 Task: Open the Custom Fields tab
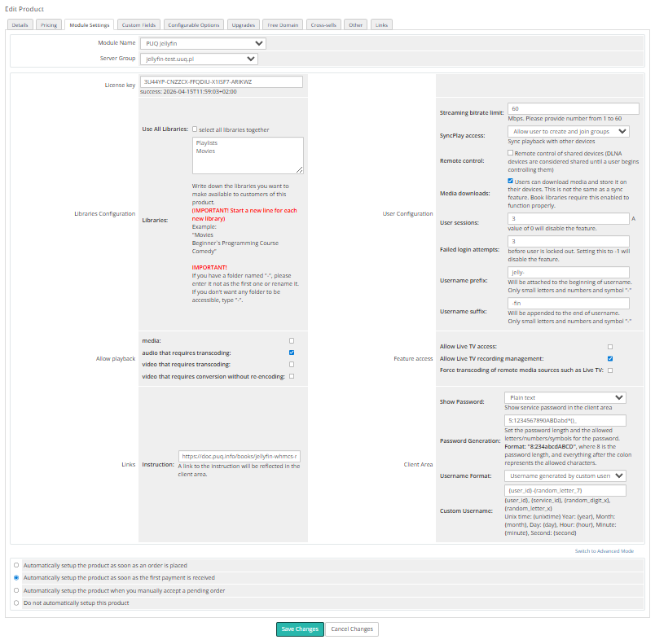click(x=138, y=25)
